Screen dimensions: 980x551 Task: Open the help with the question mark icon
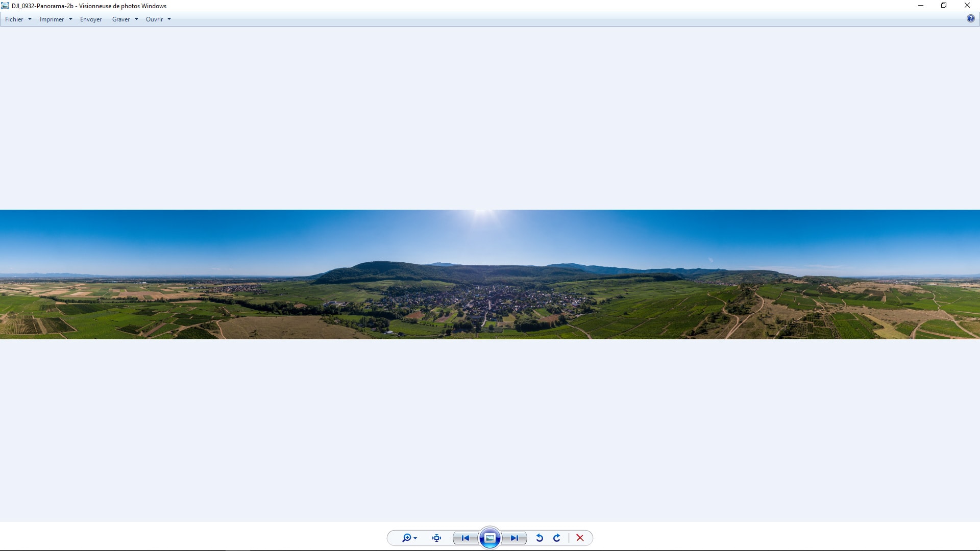coord(970,18)
